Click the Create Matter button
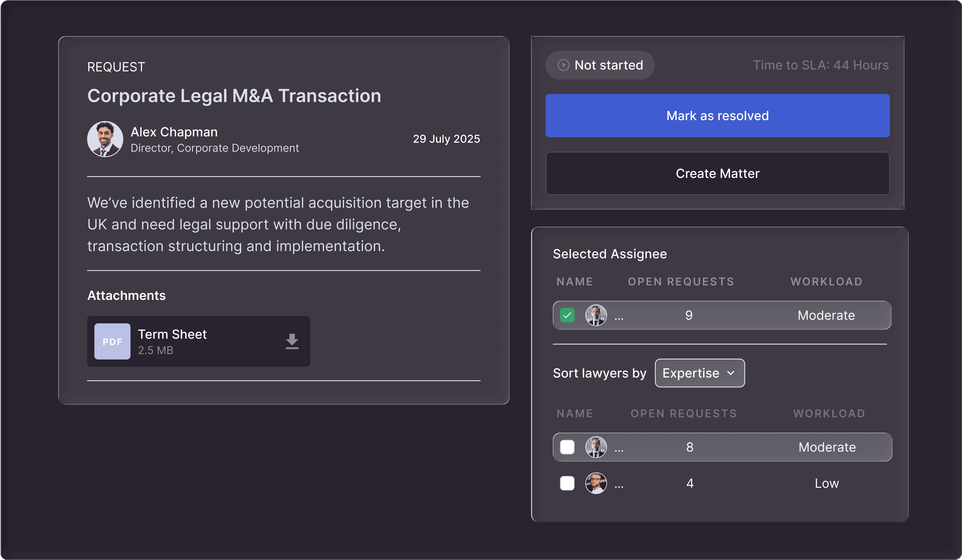962x560 pixels. (x=717, y=174)
